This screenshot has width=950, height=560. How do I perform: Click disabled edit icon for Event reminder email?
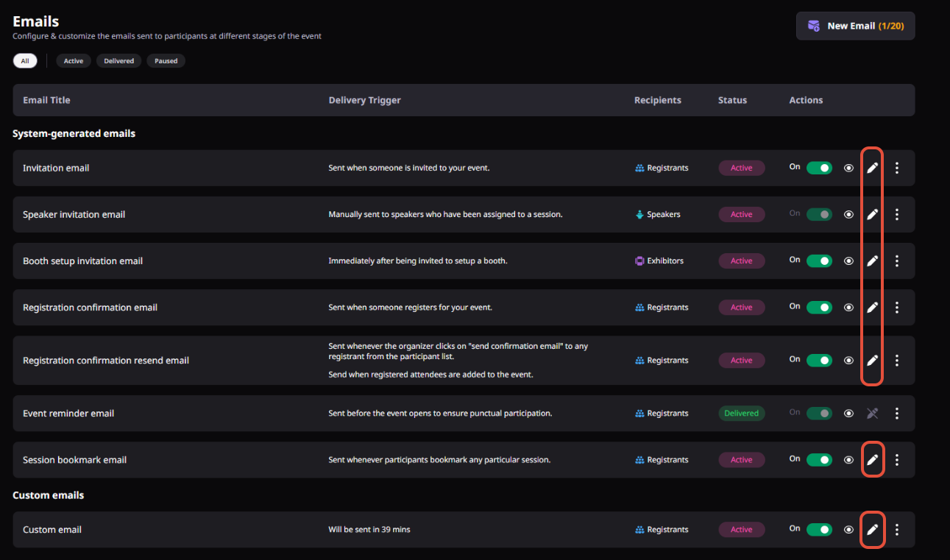click(x=872, y=413)
